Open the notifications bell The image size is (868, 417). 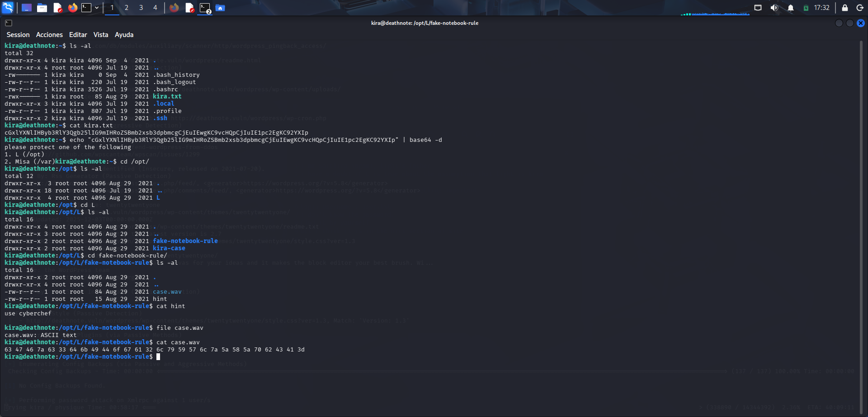click(791, 8)
